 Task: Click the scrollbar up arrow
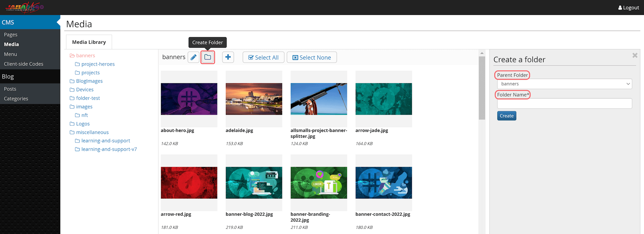point(482,53)
